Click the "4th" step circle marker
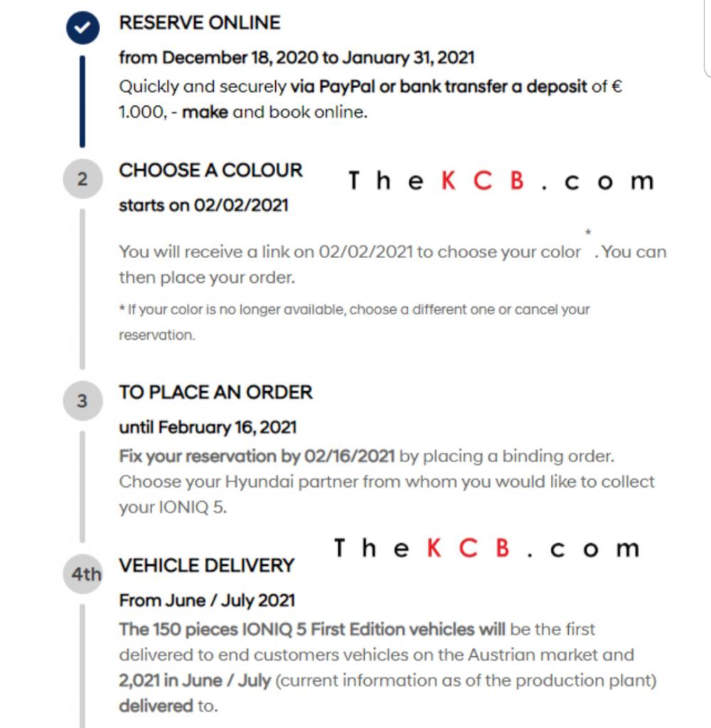The image size is (711, 728). pyautogui.click(x=87, y=574)
